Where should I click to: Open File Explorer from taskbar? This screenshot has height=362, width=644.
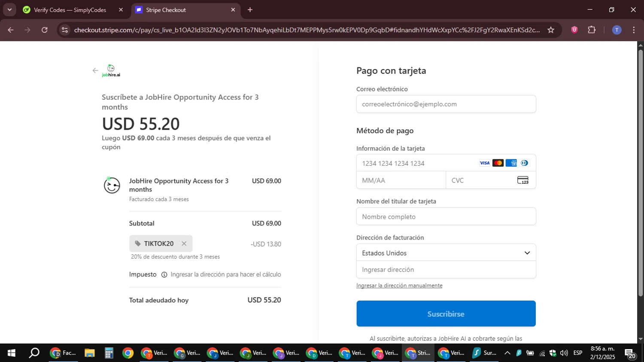89,353
